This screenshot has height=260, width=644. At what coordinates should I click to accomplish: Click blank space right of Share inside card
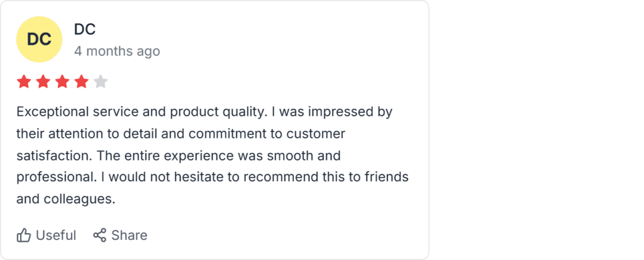(287, 235)
